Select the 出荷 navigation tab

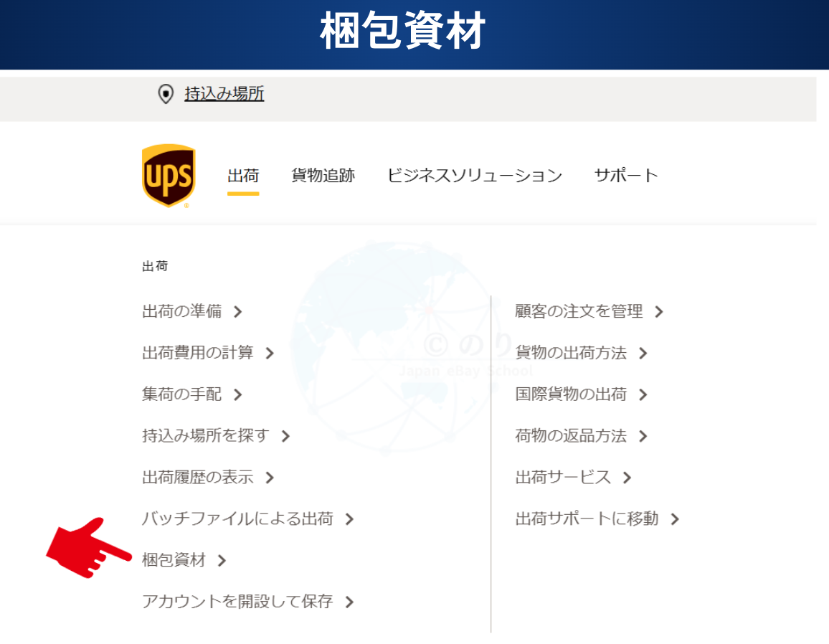(243, 175)
